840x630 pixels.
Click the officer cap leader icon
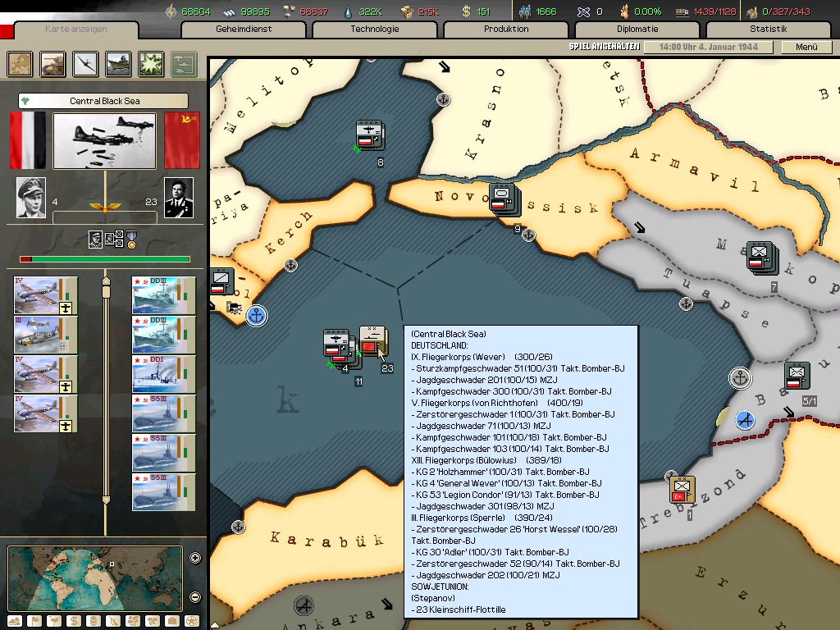tap(95, 239)
